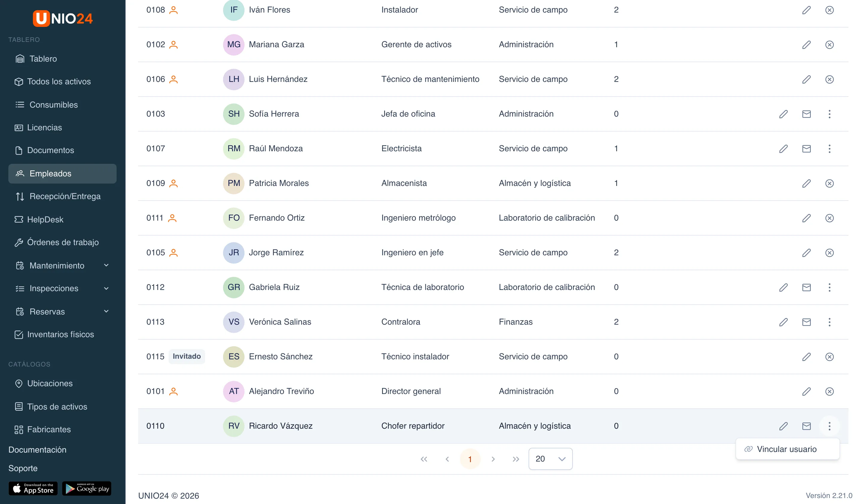Jump to the last page

pos(516,459)
